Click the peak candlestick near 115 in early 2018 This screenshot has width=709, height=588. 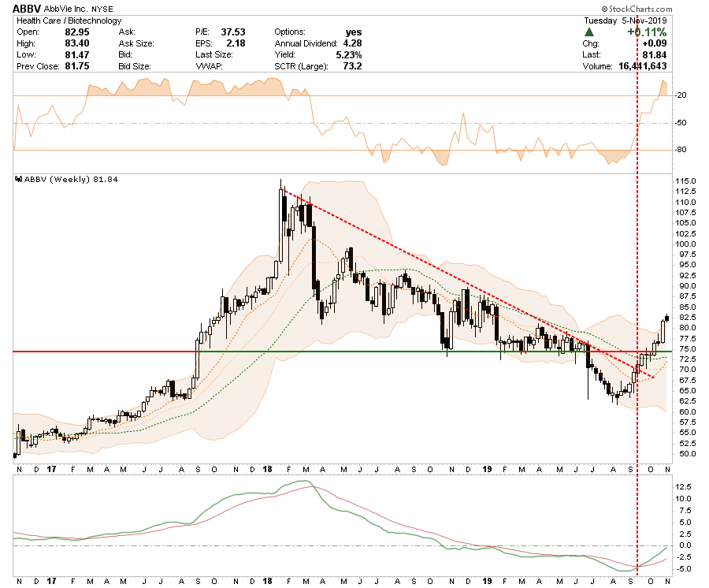(x=280, y=221)
